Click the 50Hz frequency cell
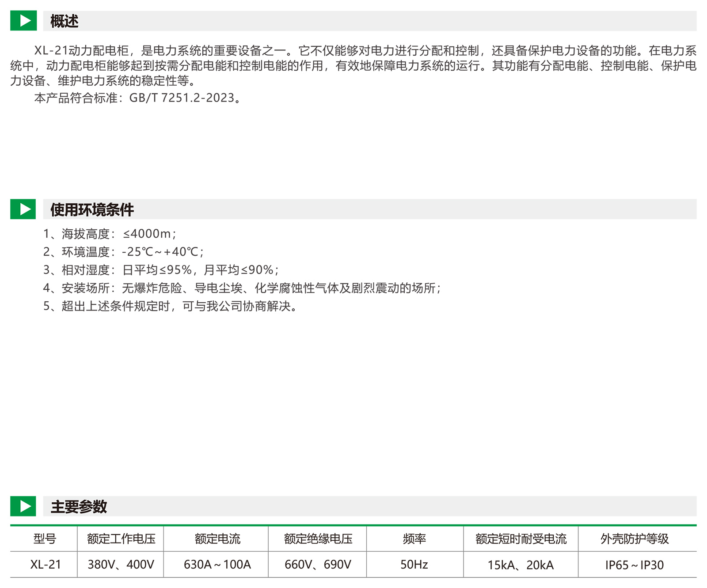 [414, 565]
